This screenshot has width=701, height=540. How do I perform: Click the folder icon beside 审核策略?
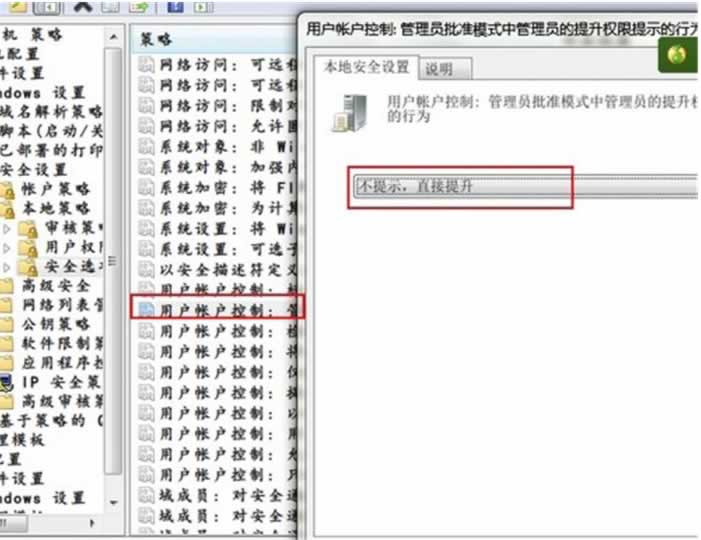pyautogui.click(x=28, y=230)
